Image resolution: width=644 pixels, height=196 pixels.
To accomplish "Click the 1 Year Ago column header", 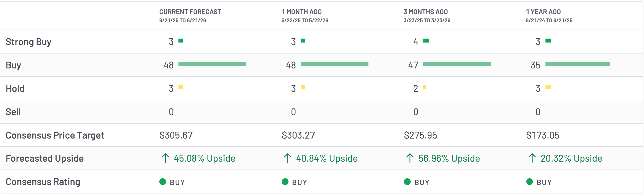I will [x=543, y=12].
